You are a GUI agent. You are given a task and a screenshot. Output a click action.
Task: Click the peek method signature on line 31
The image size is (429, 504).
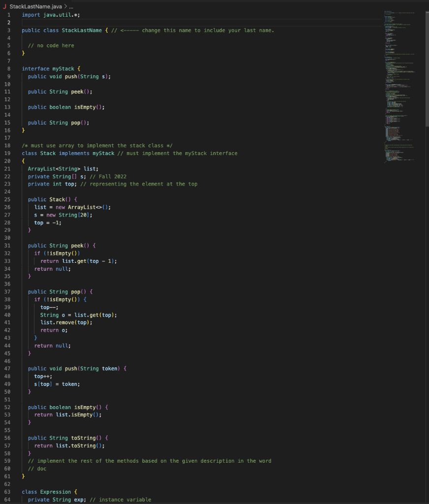click(76, 245)
